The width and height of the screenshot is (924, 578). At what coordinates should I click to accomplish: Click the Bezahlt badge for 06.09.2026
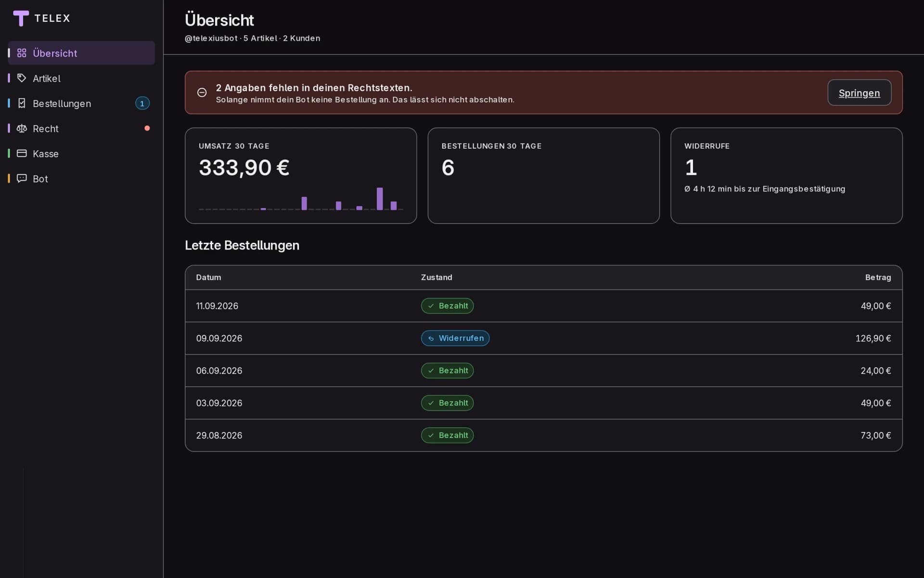pos(447,370)
